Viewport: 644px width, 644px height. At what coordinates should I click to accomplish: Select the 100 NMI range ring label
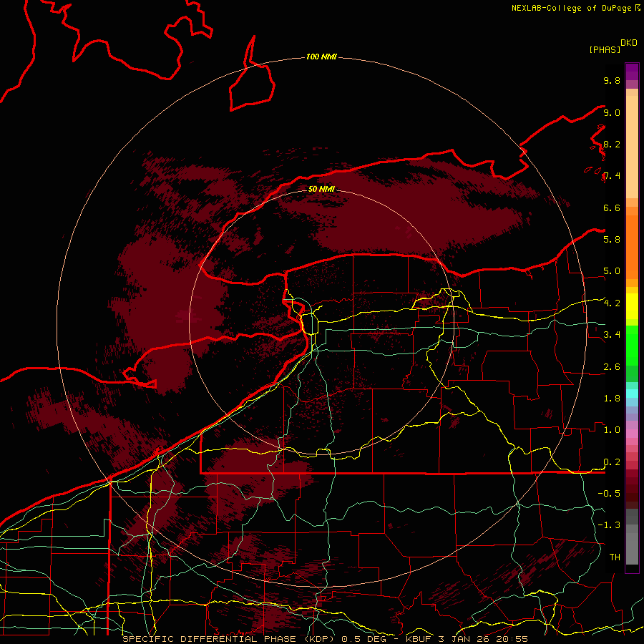click(321, 57)
